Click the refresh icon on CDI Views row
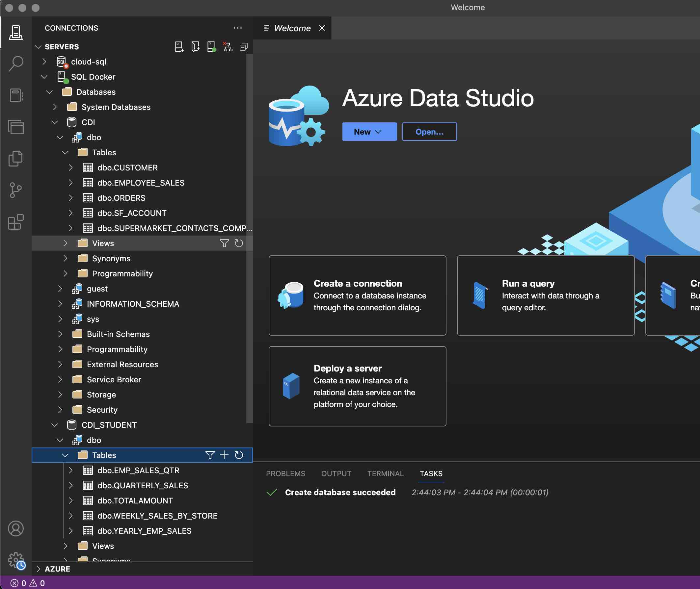The image size is (700, 589). (239, 243)
